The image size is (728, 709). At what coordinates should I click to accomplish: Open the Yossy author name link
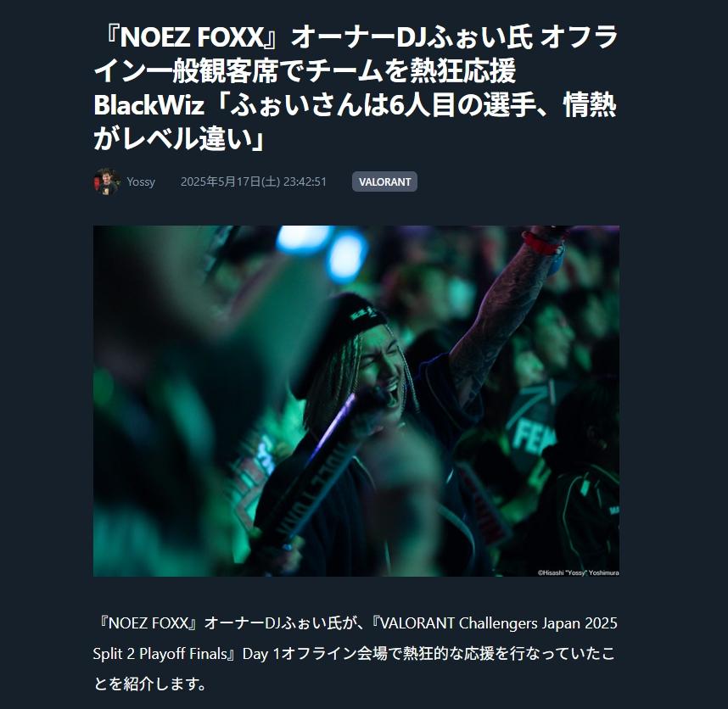coord(141,181)
